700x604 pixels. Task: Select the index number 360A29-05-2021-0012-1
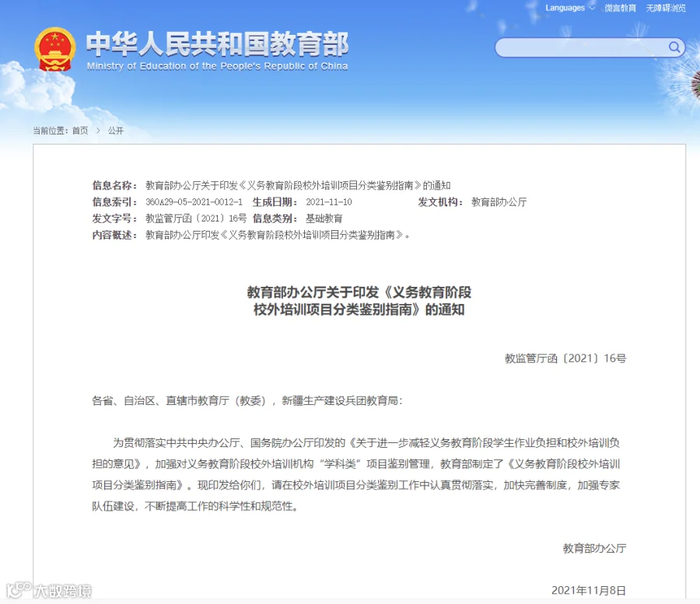(194, 202)
